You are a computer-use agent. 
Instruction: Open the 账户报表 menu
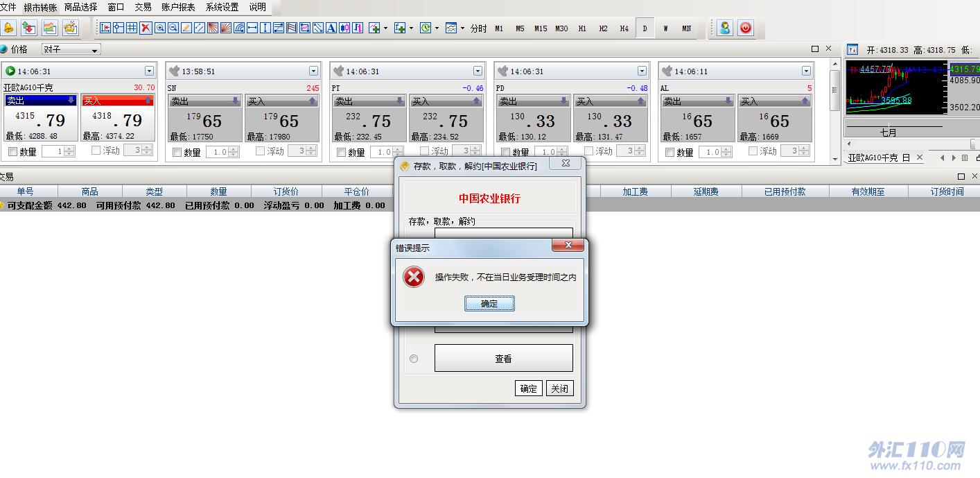178,7
